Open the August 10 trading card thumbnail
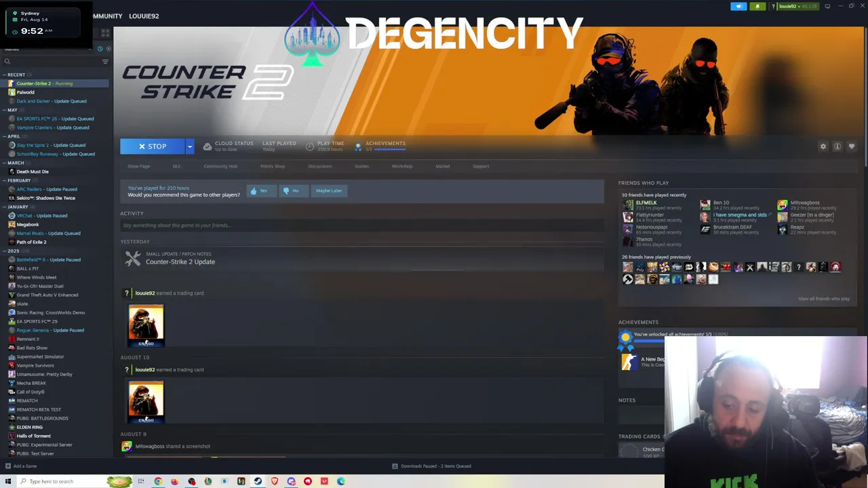The image size is (868, 488). 146,401
